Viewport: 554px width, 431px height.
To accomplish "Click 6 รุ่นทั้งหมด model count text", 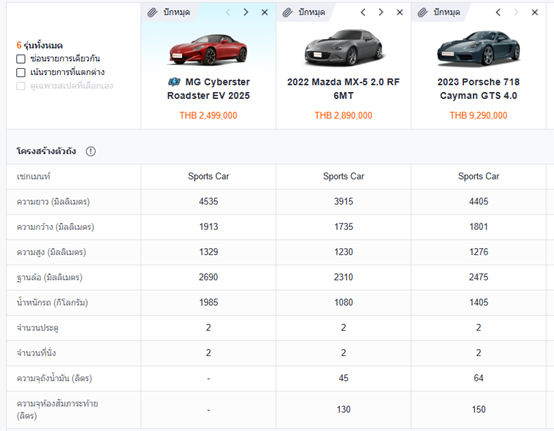I will [40, 45].
